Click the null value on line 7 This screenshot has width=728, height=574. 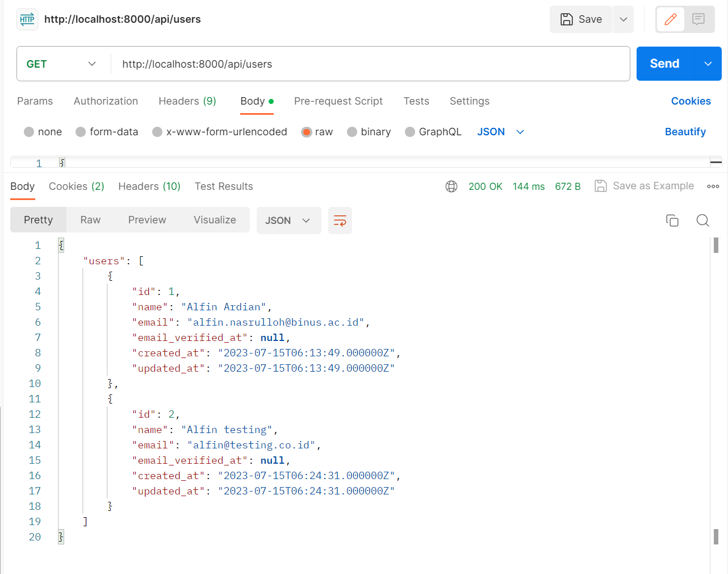tap(273, 338)
